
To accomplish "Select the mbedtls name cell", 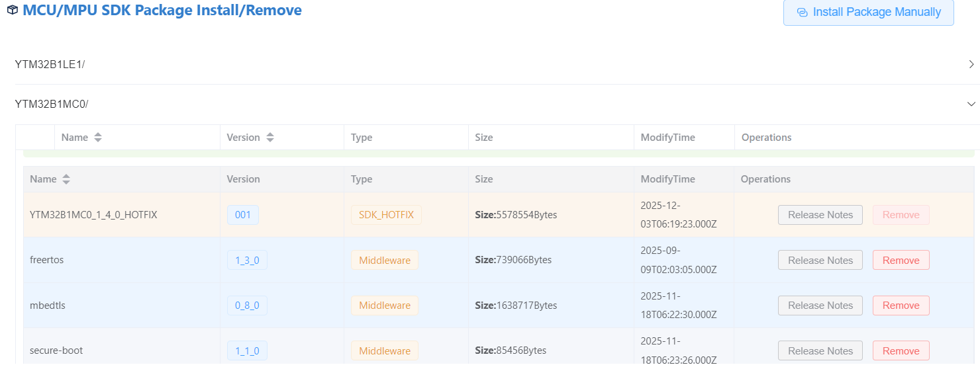I will tap(122, 306).
